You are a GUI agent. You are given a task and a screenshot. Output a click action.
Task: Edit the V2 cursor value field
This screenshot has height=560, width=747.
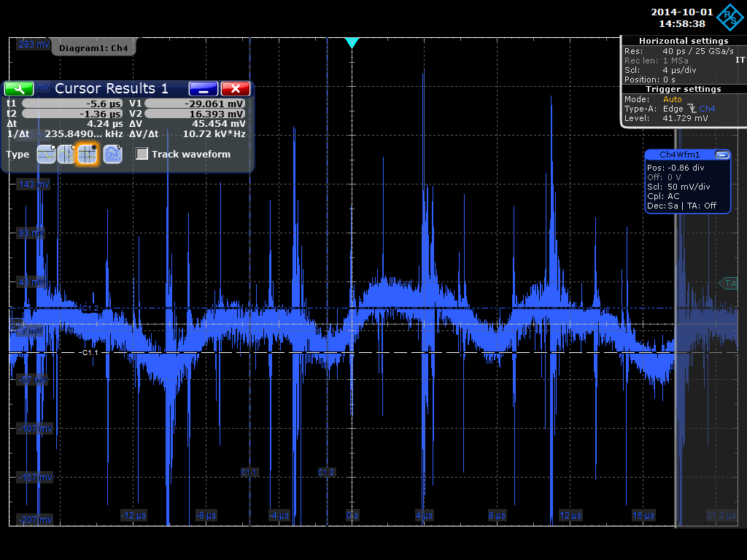pyautogui.click(x=196, y=114)
